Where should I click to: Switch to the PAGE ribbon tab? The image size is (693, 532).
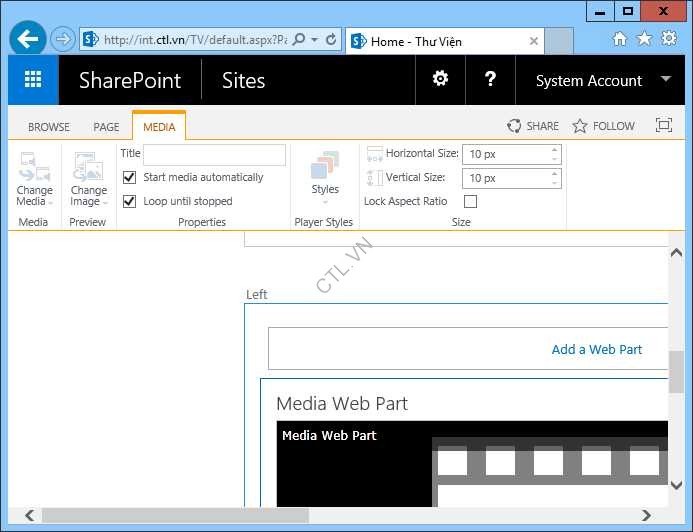[x=106, y=127]
